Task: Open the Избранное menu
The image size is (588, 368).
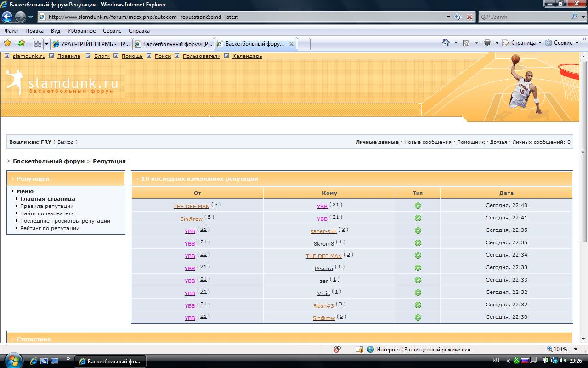Action: pyautogui.click(x=81, y=31)
